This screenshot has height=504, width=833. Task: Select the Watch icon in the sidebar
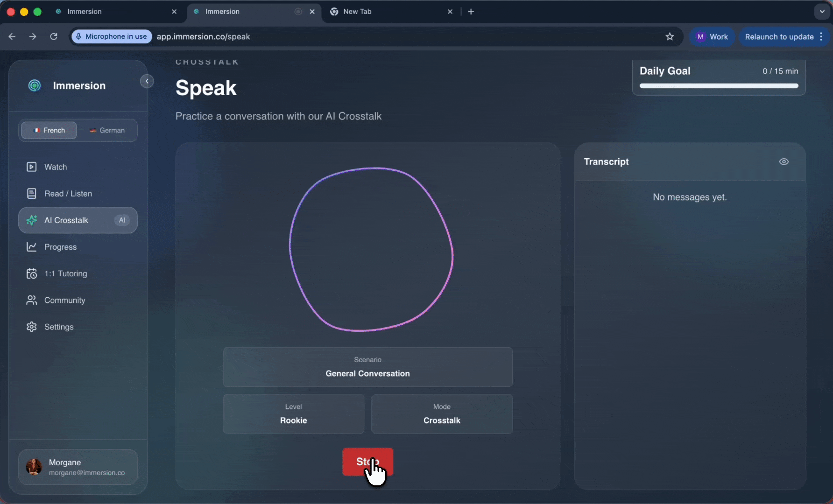tap(31, 167)
